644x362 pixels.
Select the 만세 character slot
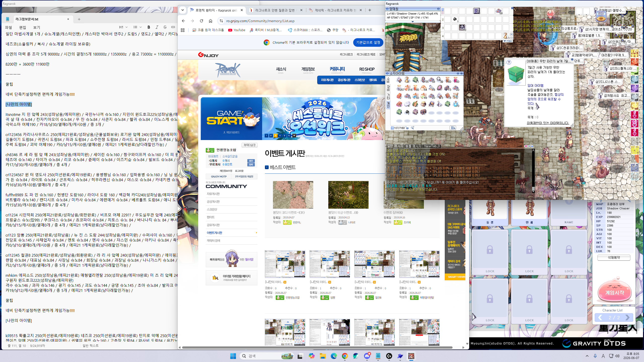coord(529,213)
